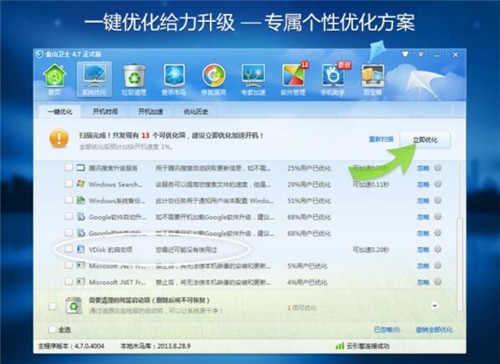500x364 pixels.
Task: Open the green home (首页) icon
Action: (54, 79)
